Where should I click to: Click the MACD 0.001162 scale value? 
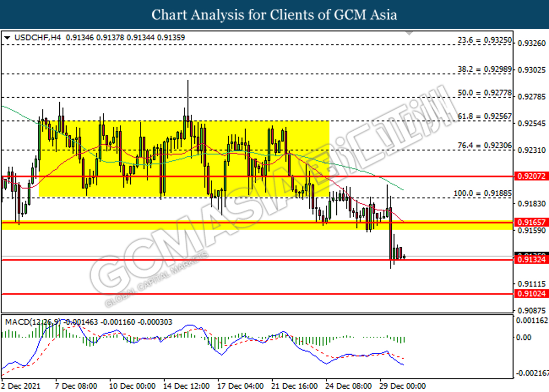pyautogui.click(x=532, y=321)
